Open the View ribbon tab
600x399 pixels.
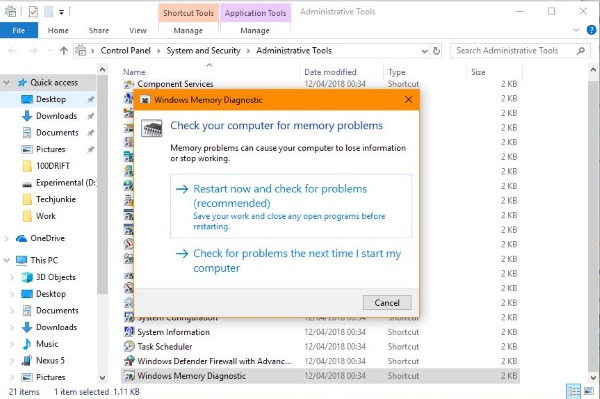tap(138, 31)
